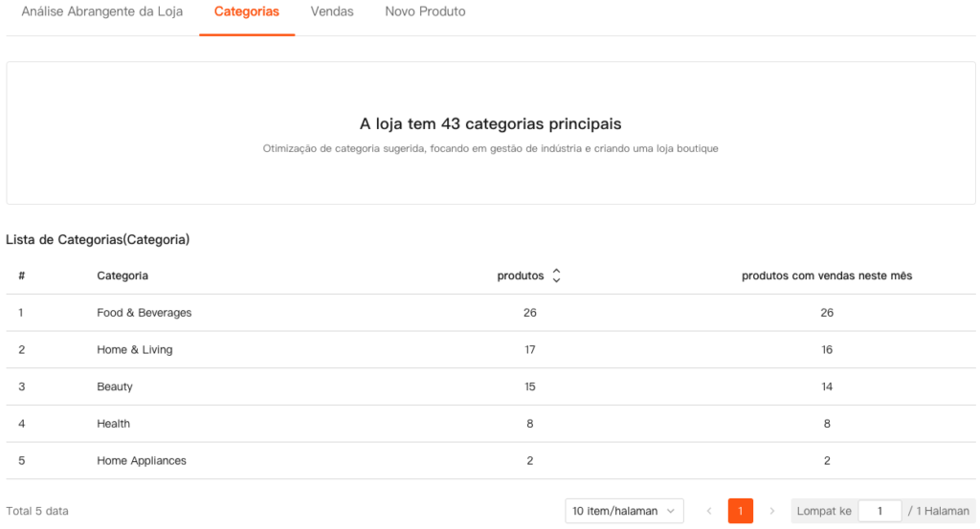
Task: Click the Home Appliances category row
Action: pyautogui.click(x=142, y=461)
